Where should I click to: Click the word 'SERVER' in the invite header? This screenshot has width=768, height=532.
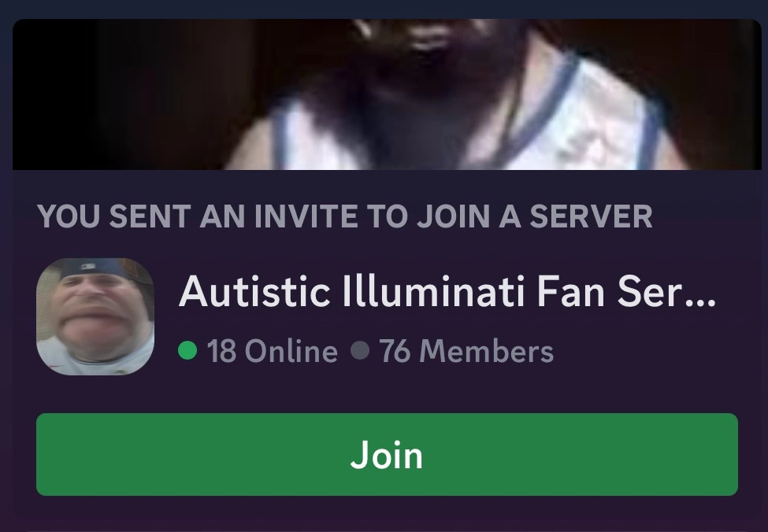pyautogui.click(x=592, y=216)
